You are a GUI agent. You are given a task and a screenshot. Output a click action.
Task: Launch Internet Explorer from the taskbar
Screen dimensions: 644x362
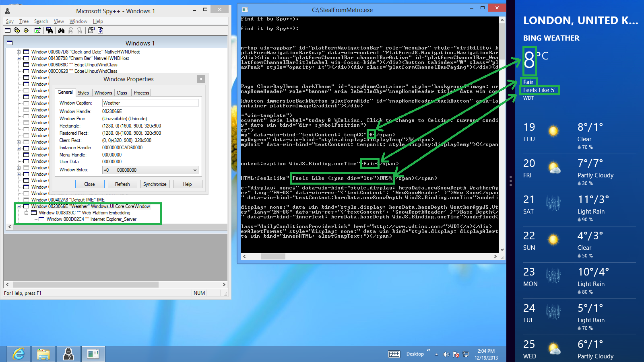point(18,354)
